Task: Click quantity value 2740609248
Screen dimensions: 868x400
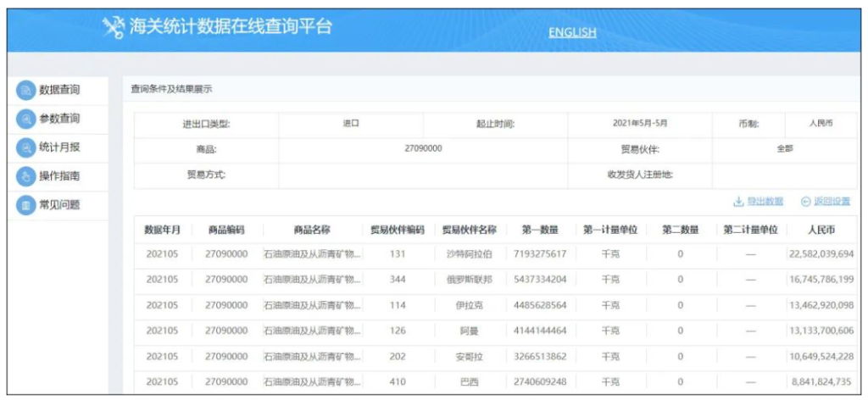Action: pyautogui.click(x=540, y=381)
